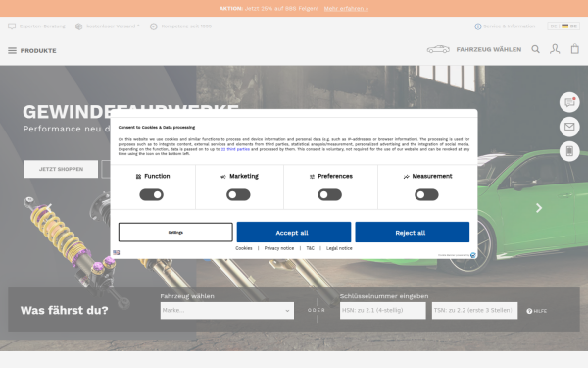The height and width of the screenshot is (368, 588).
Task: Click the Schlüsselnummer eingeben label
Action: pyautogui.click(x=384, y=296)
